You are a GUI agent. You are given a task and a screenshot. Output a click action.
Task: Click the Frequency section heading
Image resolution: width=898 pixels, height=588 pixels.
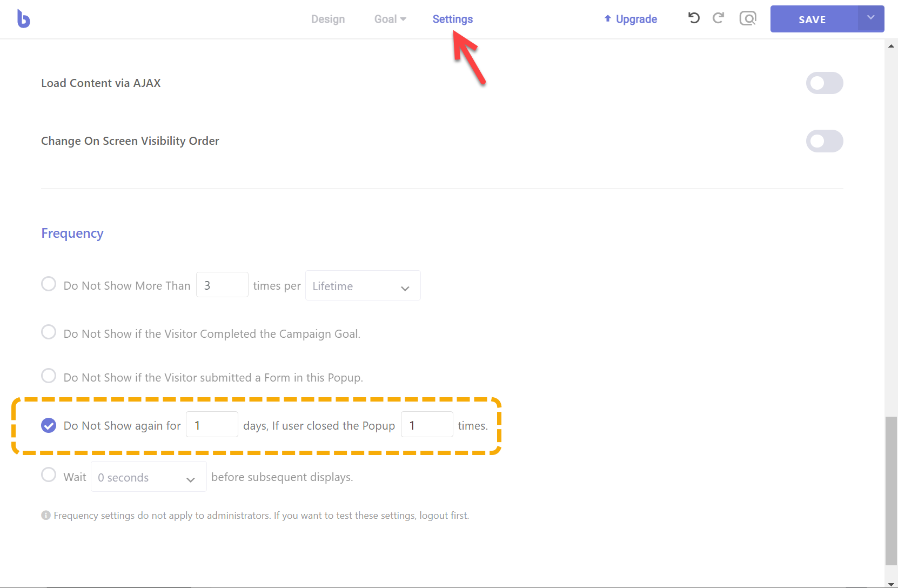72,233
